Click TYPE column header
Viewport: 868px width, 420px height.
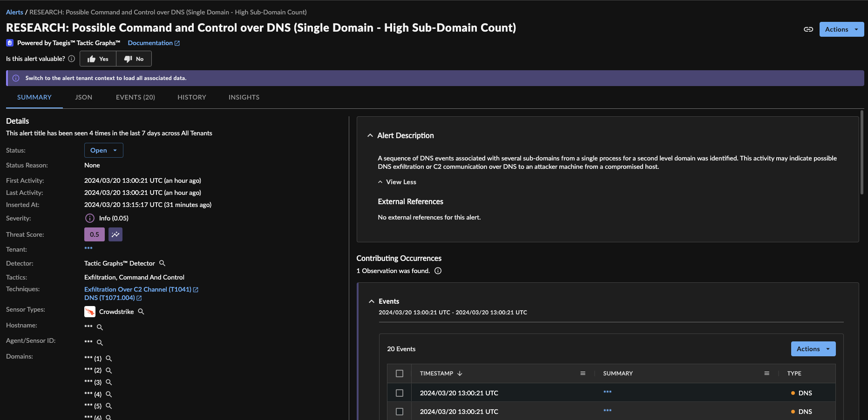(x=794, y=373)
